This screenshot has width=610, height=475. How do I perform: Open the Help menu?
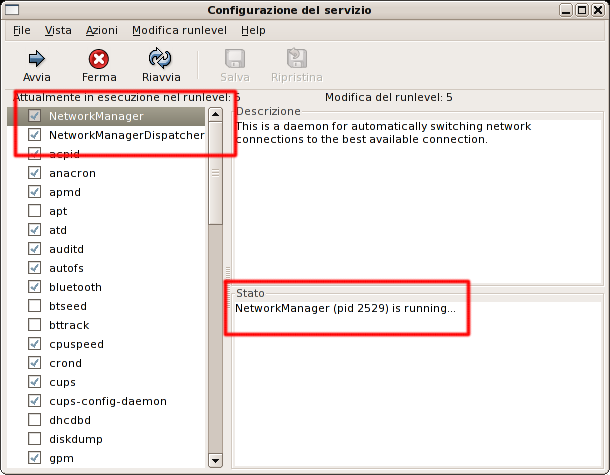(254, 31)
